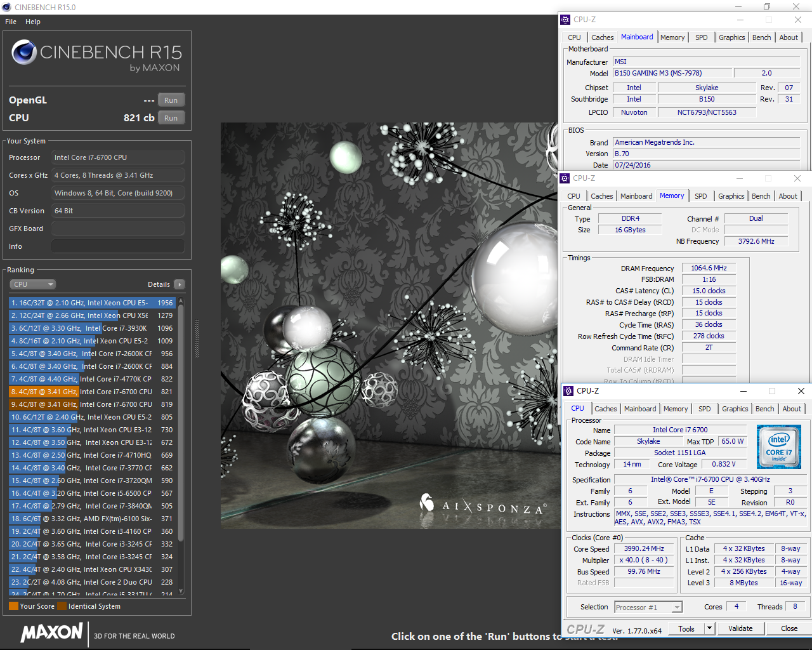Image resolution: width=812 pixels, height=650 pixels.
Task: Click the BIOS date 07/24/2016 value
Action: point(706,165)
